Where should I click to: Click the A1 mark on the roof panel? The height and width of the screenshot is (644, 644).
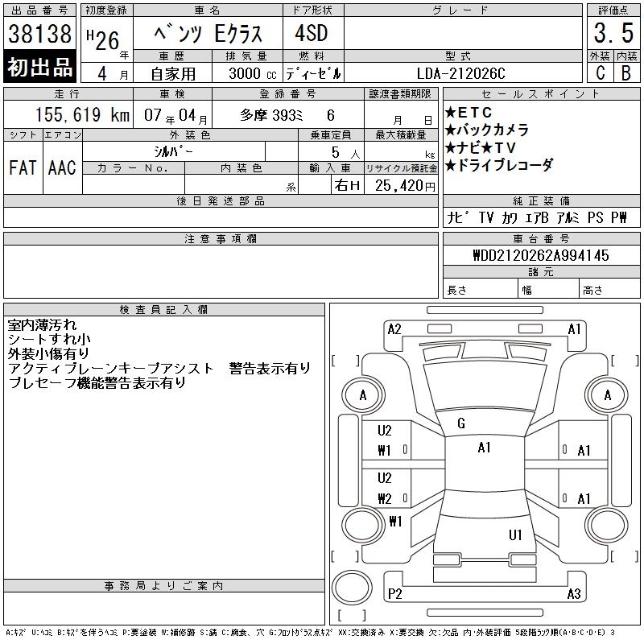tap(485, 447)
